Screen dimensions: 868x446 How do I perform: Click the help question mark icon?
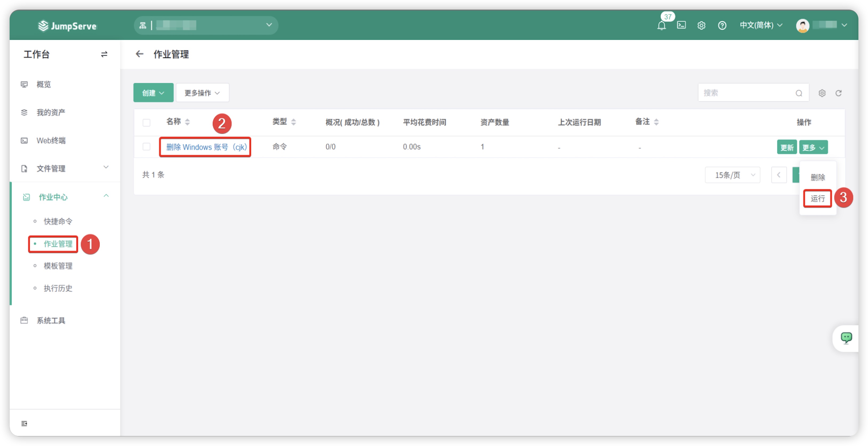pos(722,26)
